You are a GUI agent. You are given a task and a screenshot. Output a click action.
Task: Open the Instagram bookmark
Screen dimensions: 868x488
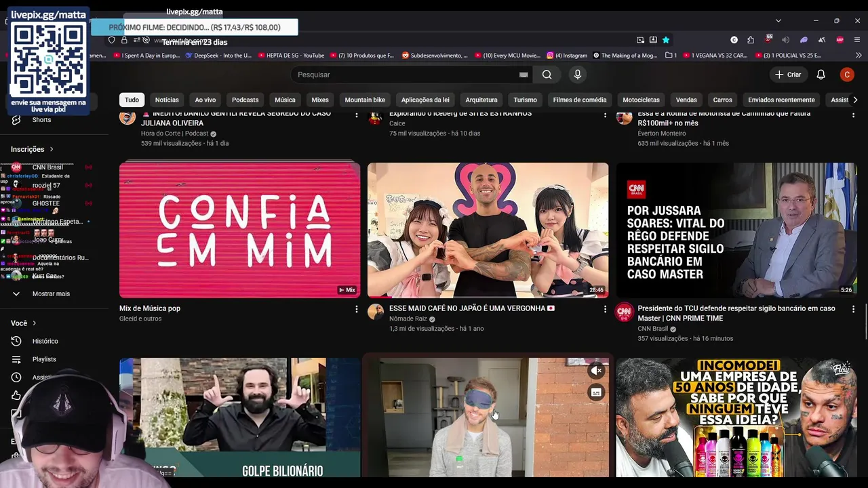567,56
